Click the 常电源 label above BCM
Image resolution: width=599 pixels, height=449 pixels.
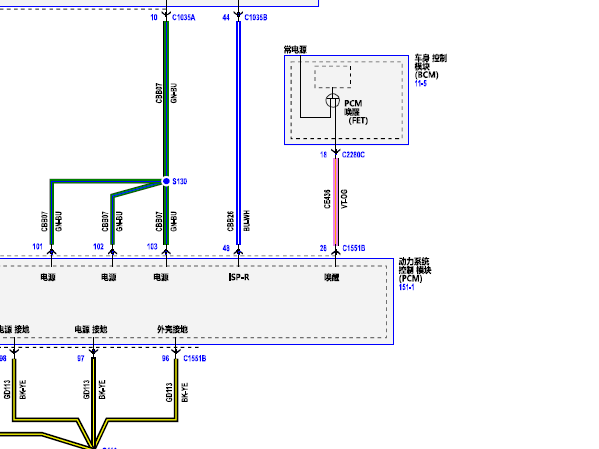(295, 49)
